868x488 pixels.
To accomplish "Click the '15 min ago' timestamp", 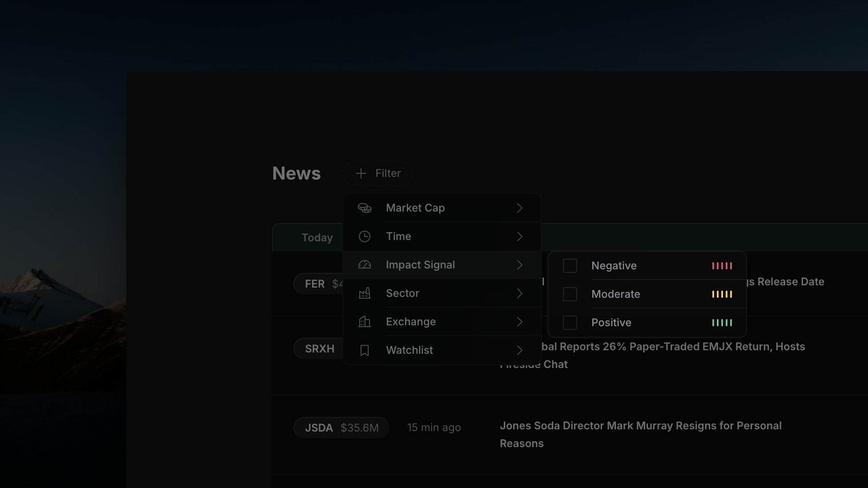I will point(434,428).
